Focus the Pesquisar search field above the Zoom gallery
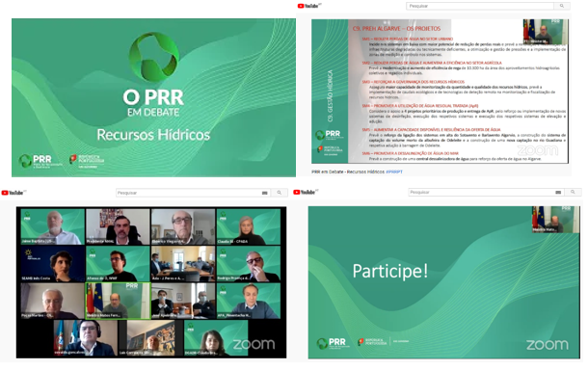The width and height of the screenshot is (588, 370). click(x=194, y=193)
